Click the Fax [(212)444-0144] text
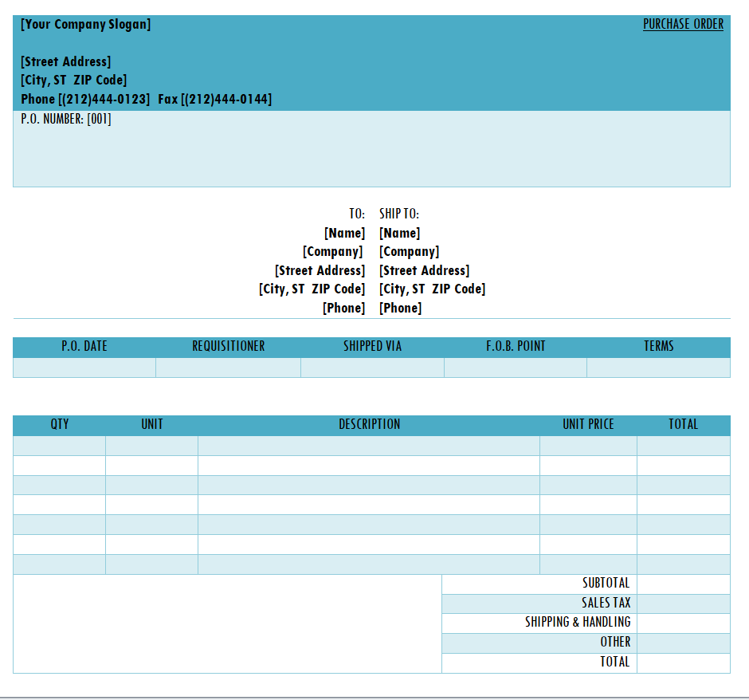This screenshot has width=749, height=700. pos(215,99)
